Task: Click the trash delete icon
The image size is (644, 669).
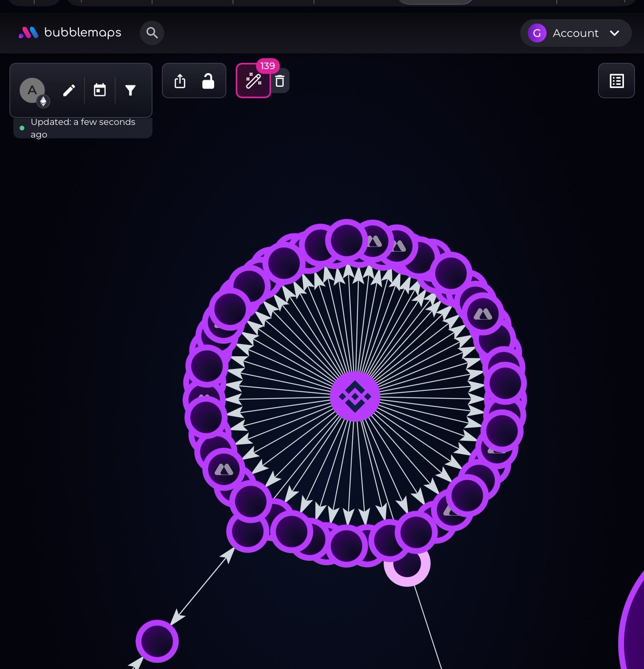Action: click(280, 81)
